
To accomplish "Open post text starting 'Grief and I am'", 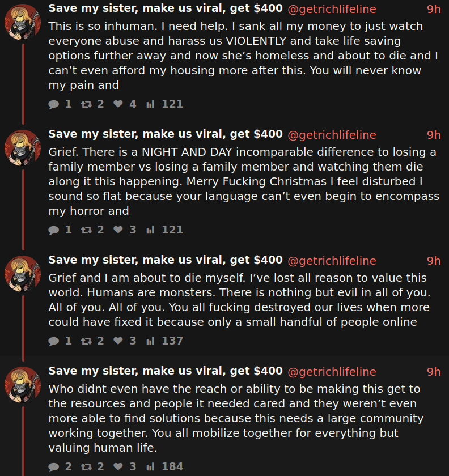I will click(x=239, y=300).
